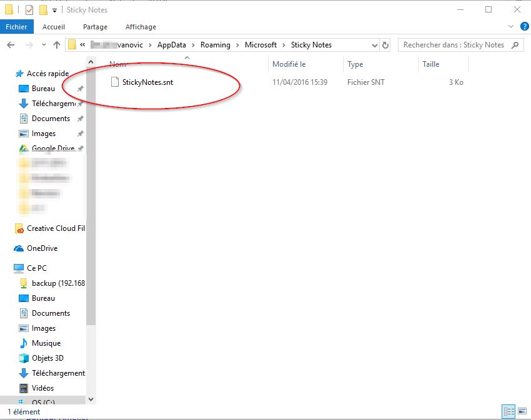This screenshot has width=531, height=420.
Task: Click the Forward navigation arrow
Action: 29,45
